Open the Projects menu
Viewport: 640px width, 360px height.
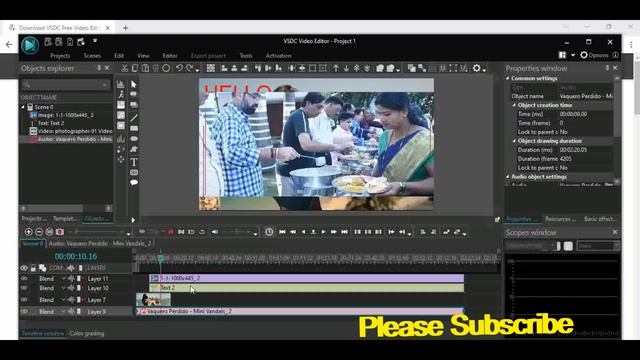click(60, 56)
